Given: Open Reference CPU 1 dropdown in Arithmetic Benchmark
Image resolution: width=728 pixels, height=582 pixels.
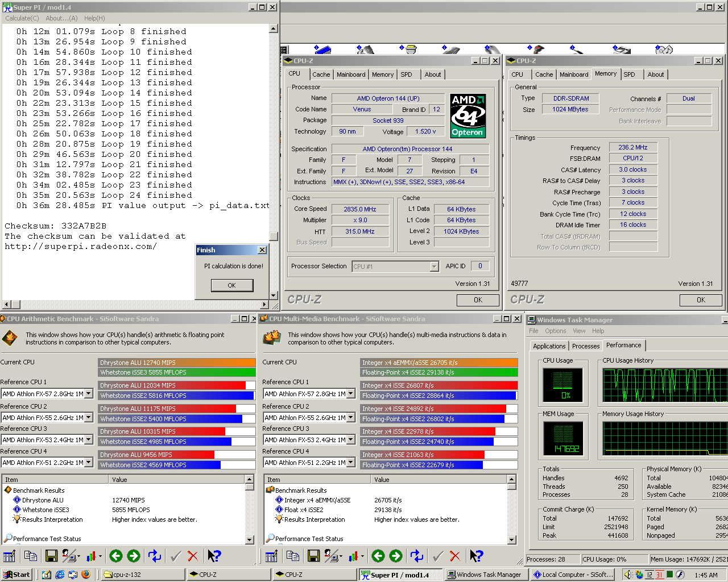Looking at the screenshot, I should pos(88,394).
